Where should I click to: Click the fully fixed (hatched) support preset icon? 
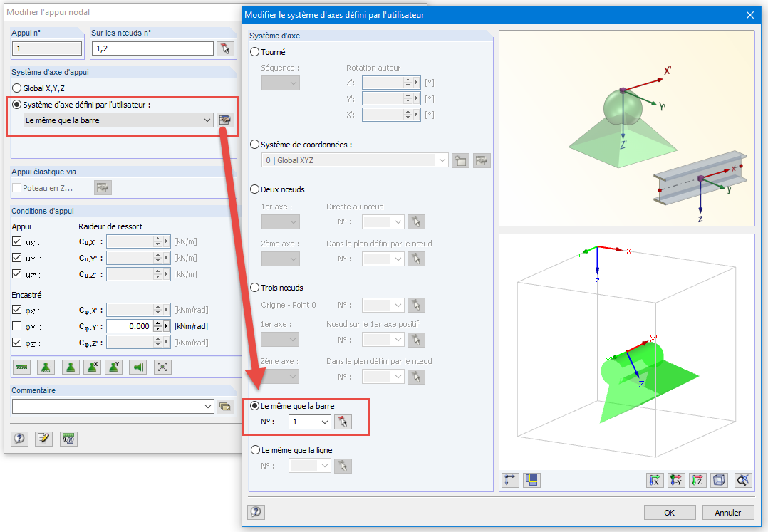[x=22, y=367]
